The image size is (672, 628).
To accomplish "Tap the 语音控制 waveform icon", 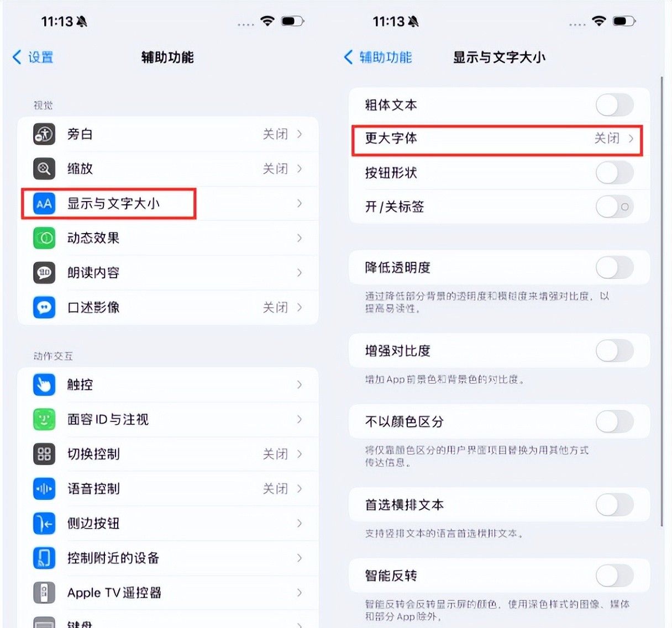I will pos(44,489).
